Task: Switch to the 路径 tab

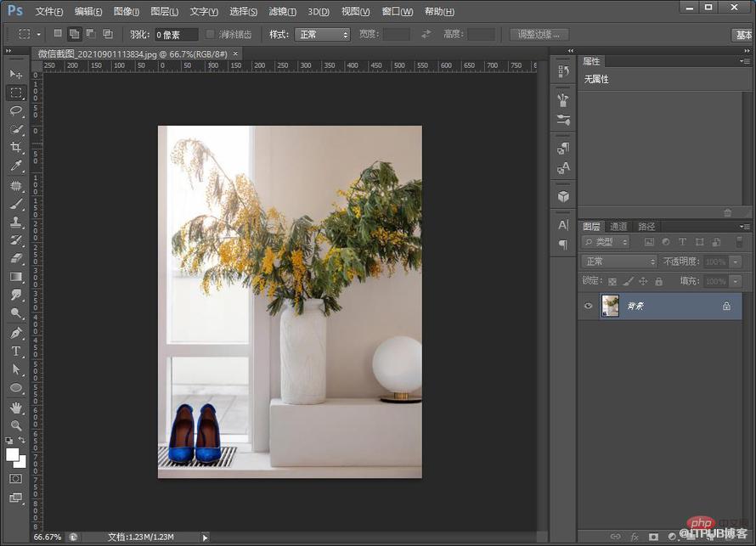Action: pos(646,227)
